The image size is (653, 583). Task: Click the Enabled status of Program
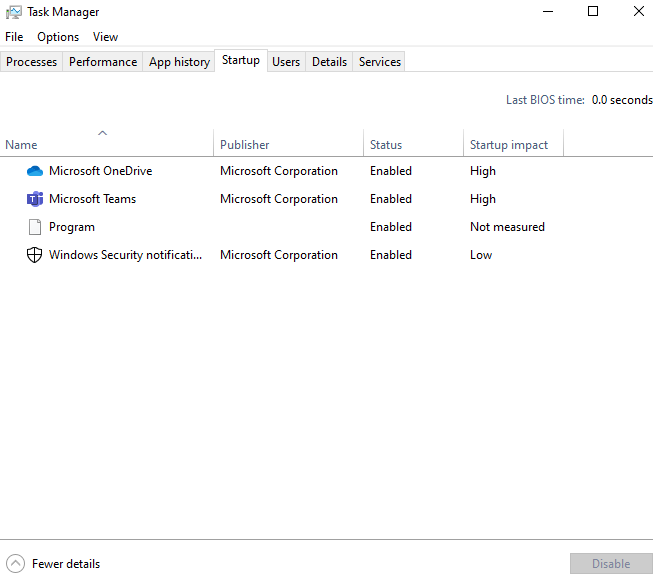(391, 227)
